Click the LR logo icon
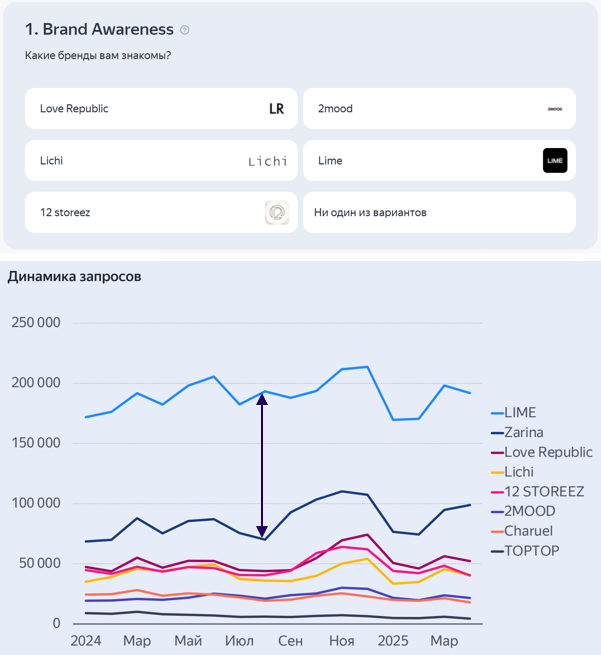The width and height of the screenshot is (601, 655). coord(276,109)
